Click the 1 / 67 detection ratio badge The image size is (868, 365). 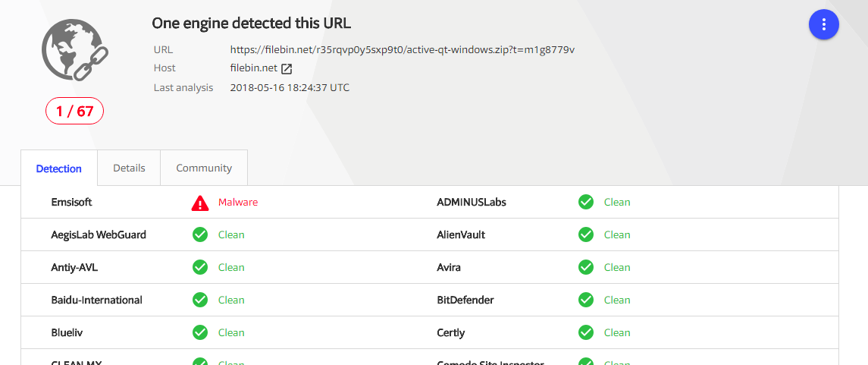coord(75,112)
